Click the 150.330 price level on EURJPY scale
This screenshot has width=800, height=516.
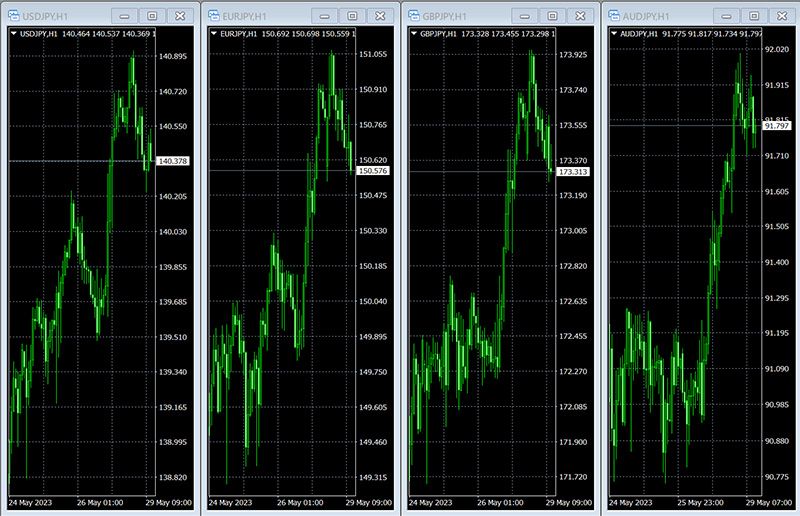point(372,231)
